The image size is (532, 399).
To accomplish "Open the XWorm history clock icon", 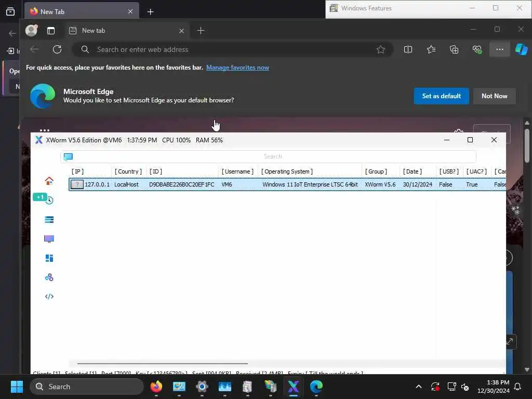I will click(x=49, y=200).
